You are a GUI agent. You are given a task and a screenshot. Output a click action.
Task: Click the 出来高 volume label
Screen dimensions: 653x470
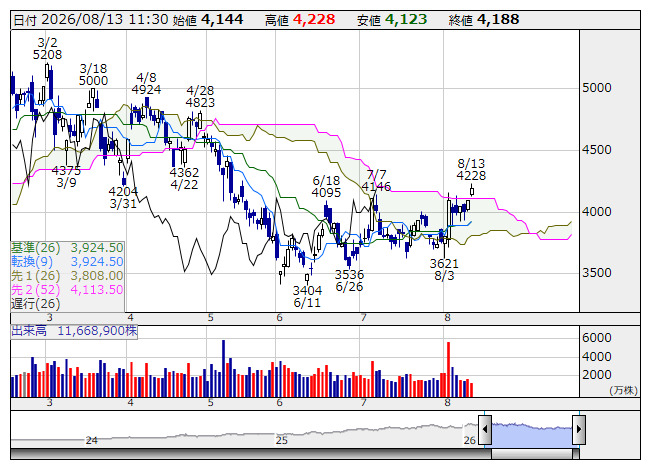point(29,331)
